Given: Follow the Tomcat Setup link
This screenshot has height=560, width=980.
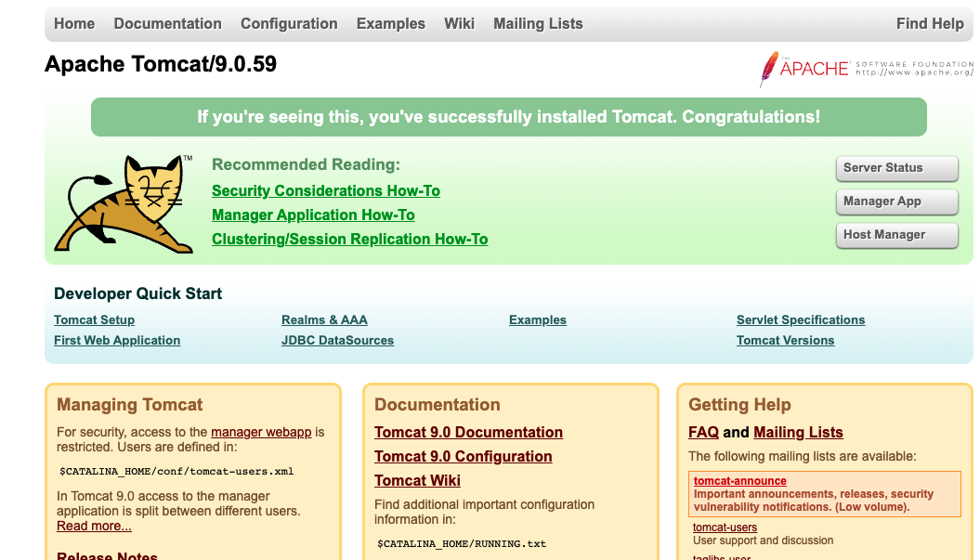Looking at the screenshot, I should click(95, 320).
